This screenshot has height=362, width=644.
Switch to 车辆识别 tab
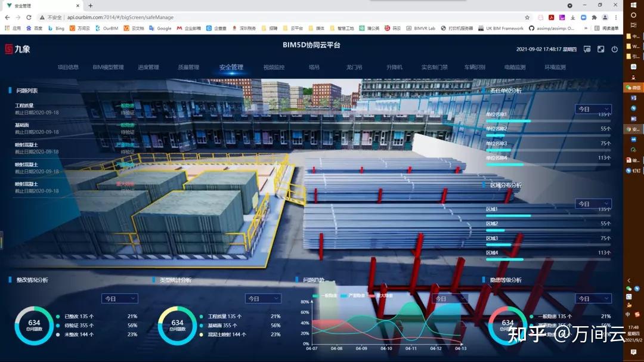[x=475, y=67]
